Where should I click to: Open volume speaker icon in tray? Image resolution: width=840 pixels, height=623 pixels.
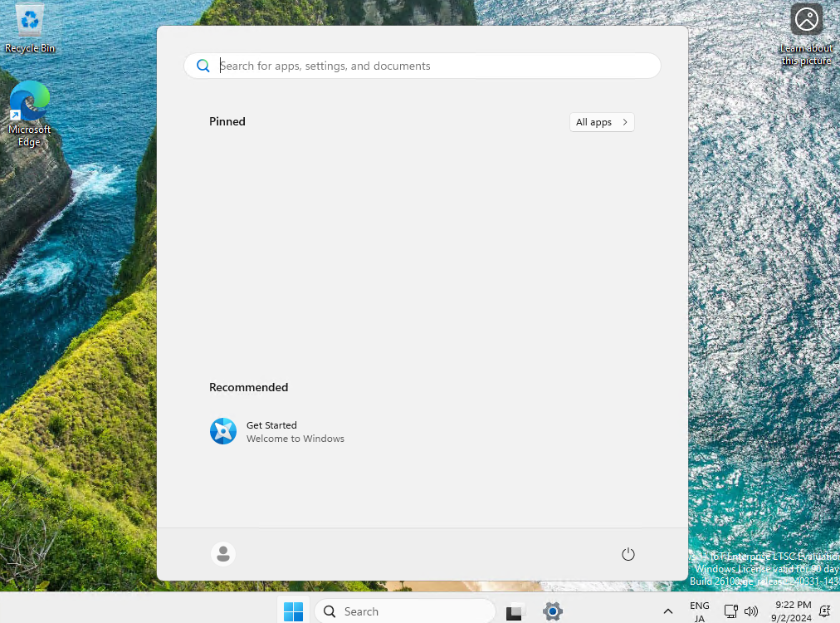(751, 611)
